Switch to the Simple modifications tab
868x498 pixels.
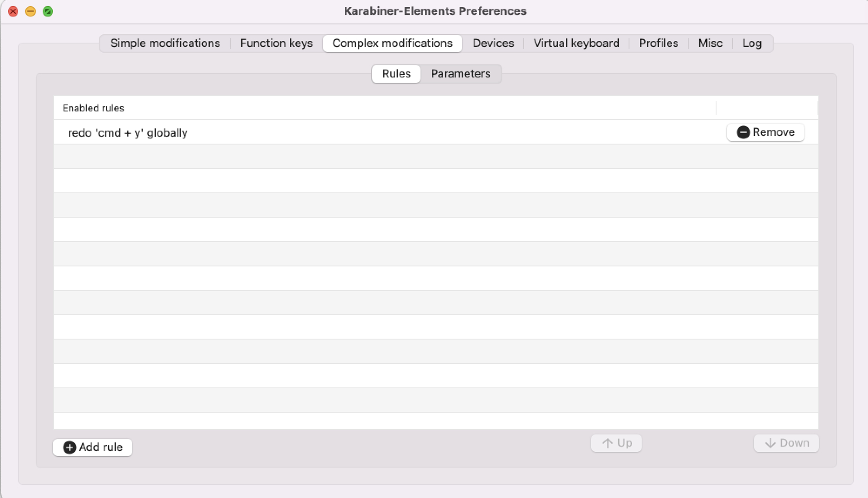point(165,43)
